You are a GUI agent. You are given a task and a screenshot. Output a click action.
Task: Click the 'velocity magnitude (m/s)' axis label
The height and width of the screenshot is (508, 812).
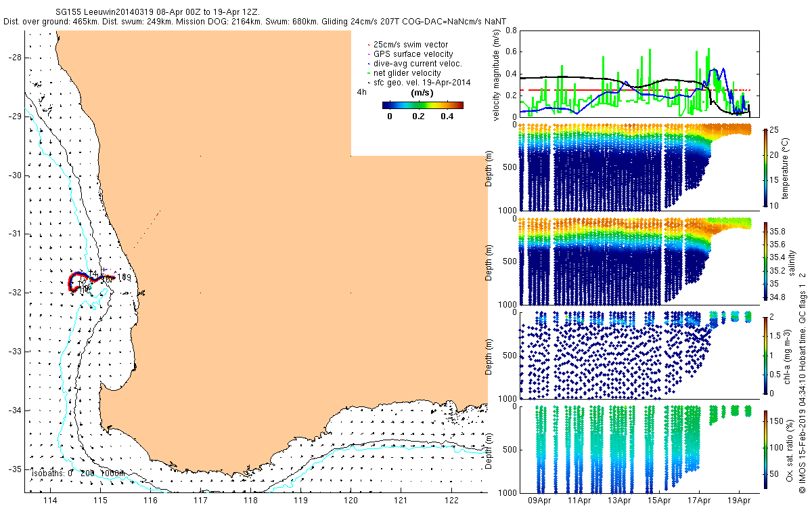pyautogui.click(x=497, y=74)
